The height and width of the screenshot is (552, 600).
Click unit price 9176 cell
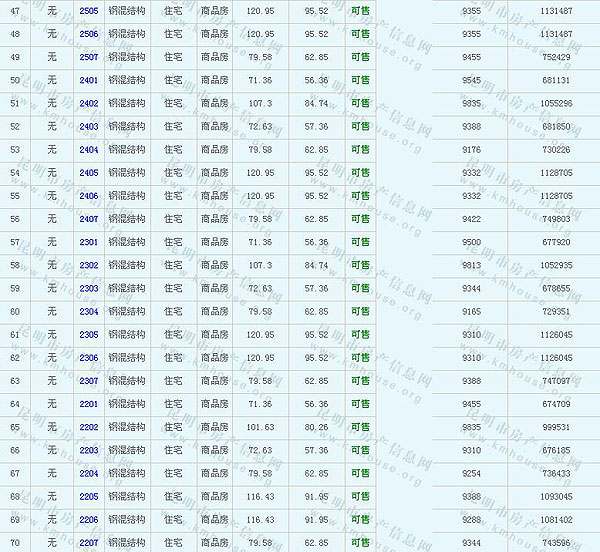(471, 150)
